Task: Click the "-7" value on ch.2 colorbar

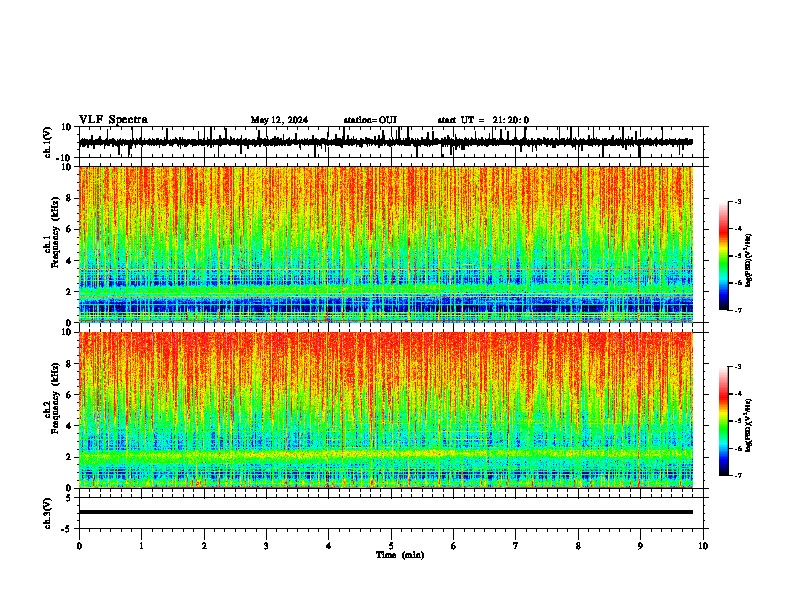Action: click(737, 475)
